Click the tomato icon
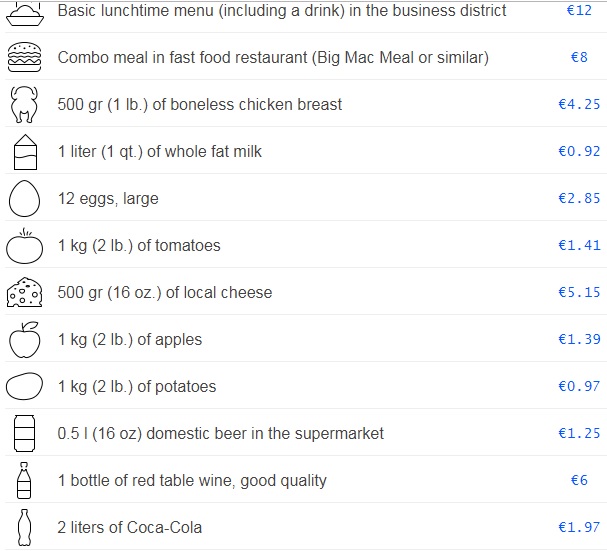The width and height of the screenshot is (607, 551). 23,245
